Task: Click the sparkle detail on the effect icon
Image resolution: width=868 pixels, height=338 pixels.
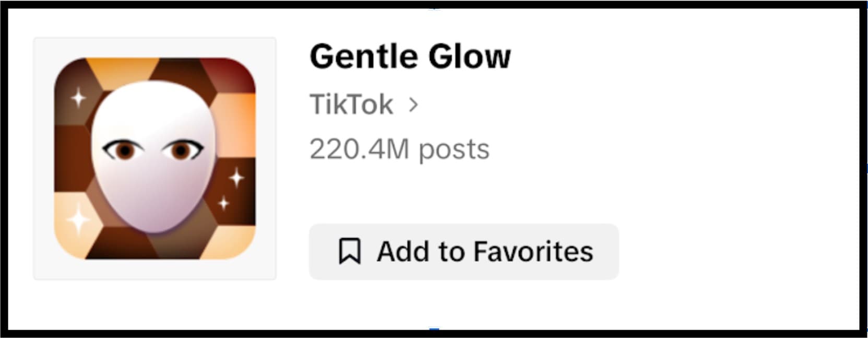Action: [x=78, y=97]
